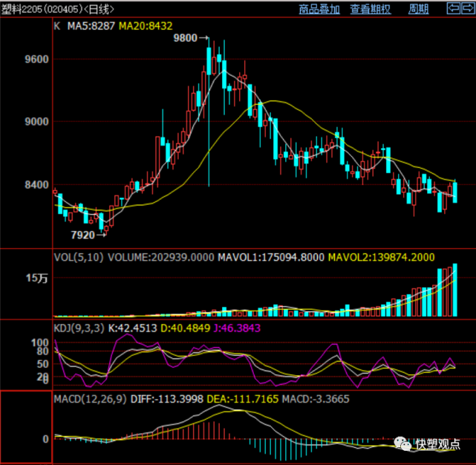This screenshot has width=476, height=465.
Task: Click the left arrow navigation icon
Action: [454, 8]
